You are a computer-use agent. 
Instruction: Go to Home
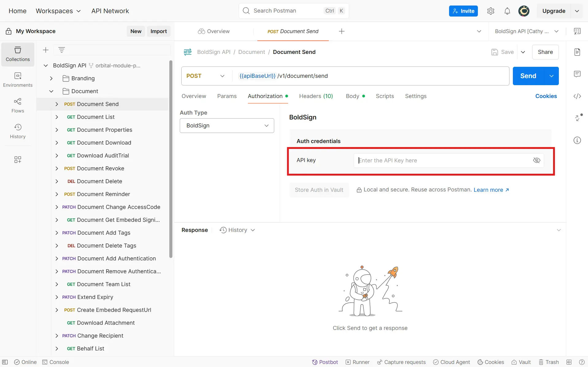pyautogui.click(x=17, y=11)
